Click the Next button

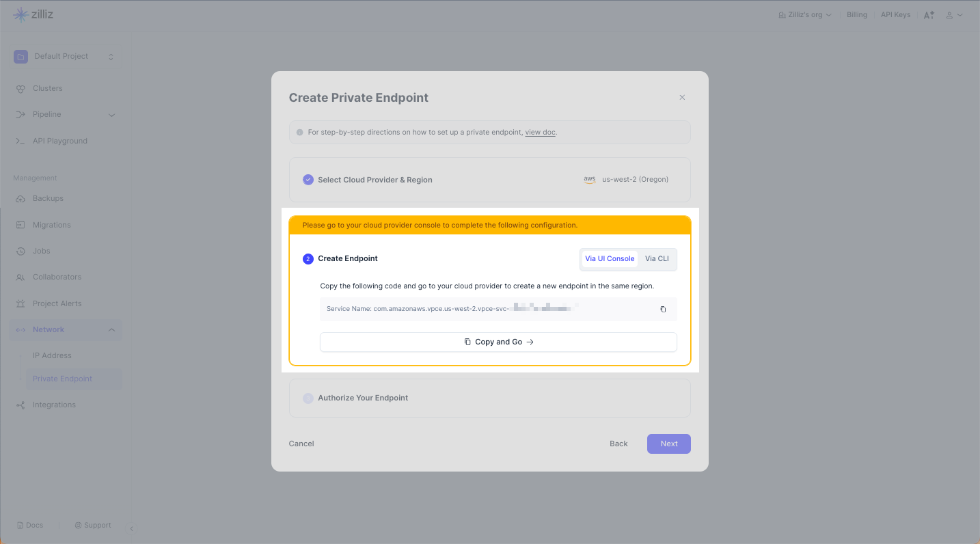[x=668, y=444]
